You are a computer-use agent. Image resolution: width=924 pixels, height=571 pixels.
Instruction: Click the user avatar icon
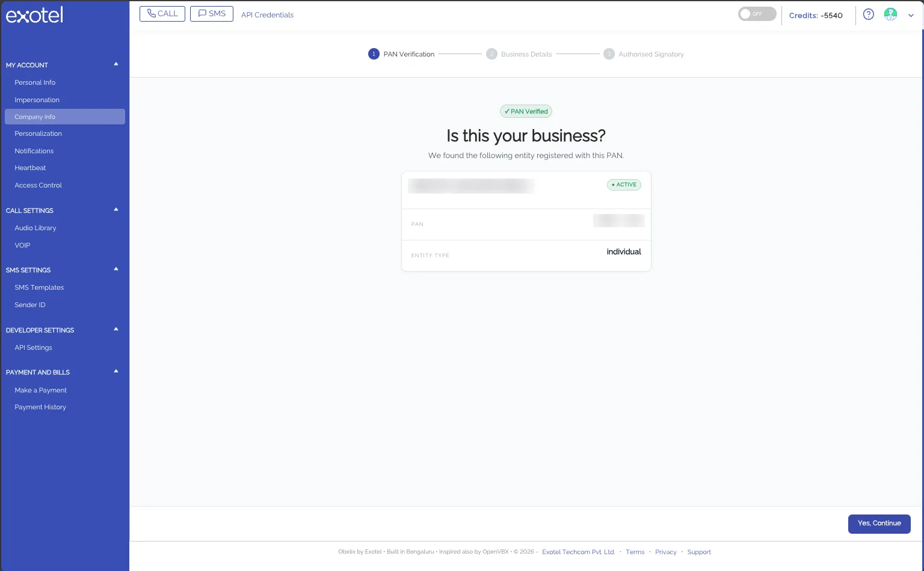890,14
